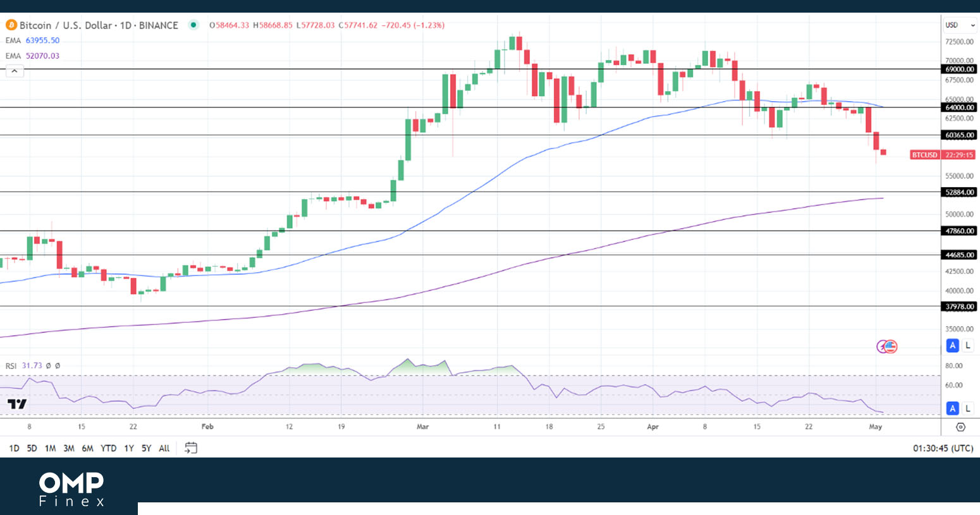Screen dimensions: 980x515
Task: Click the Mar label on time axis
Action: click(423, 427)
